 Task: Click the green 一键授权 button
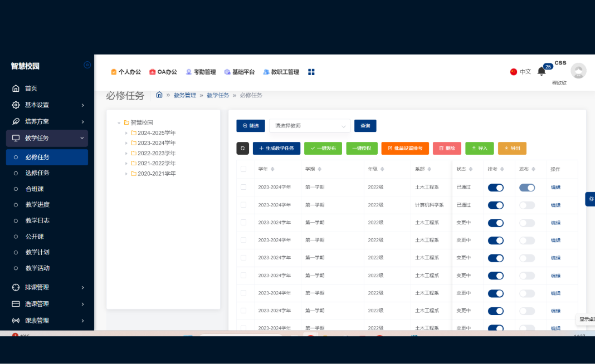click(x=362, y=148)
